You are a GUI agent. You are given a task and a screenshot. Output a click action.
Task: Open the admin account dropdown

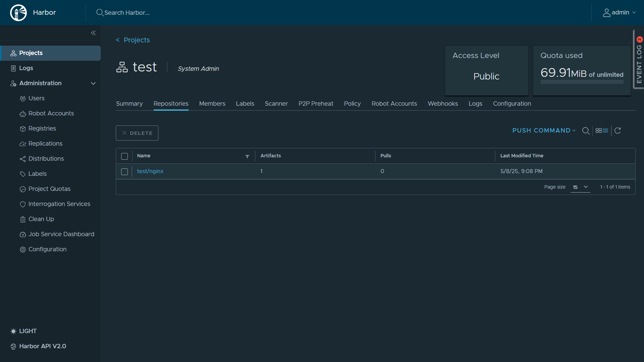pos(620,13)
